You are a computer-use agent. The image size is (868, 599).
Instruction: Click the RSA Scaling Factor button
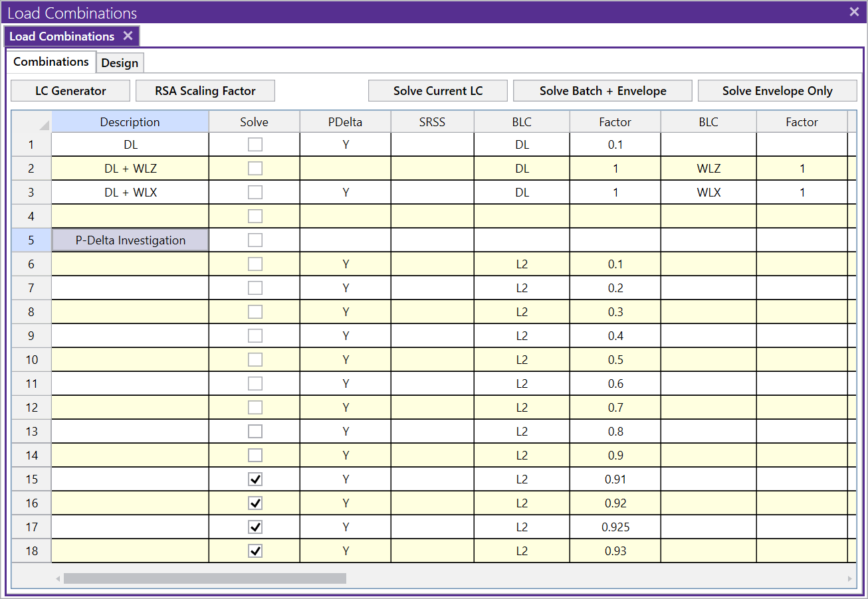[x=205, y=91]
